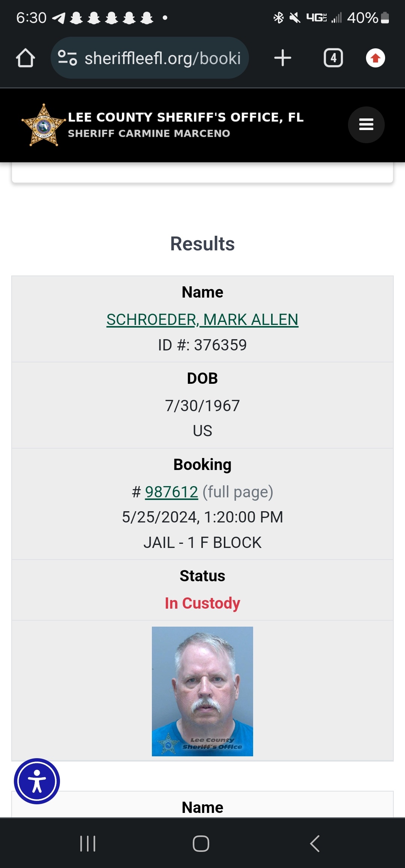The height and width of the screenshot is (868, 405).
Task: Tap the In Custody status text
Action: coord(202,603)
